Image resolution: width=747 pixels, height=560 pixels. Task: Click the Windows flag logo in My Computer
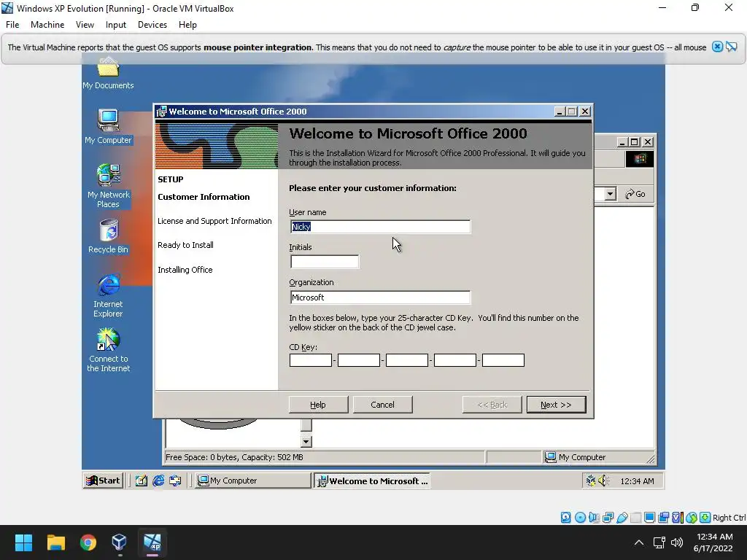[x=640, y=159]
